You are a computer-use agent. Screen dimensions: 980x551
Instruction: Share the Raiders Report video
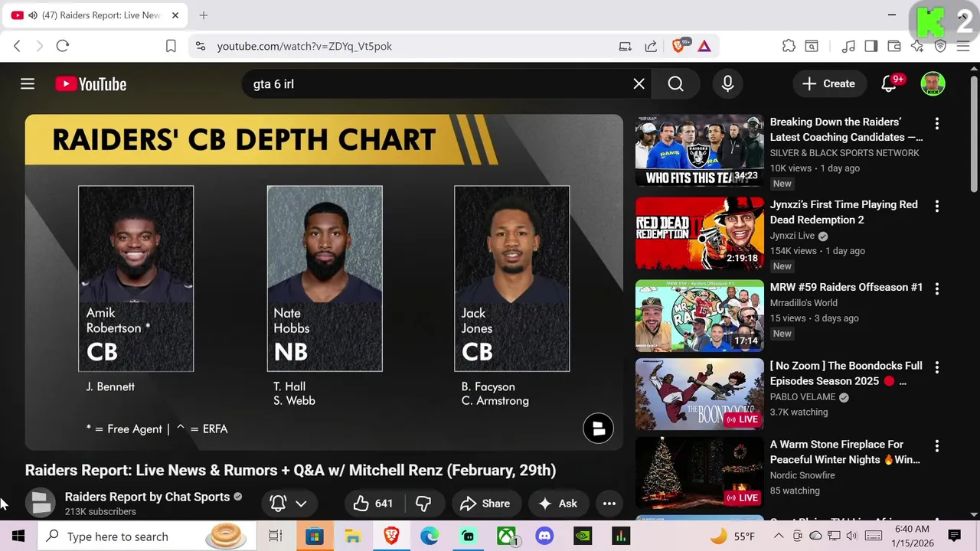(485, 504)
